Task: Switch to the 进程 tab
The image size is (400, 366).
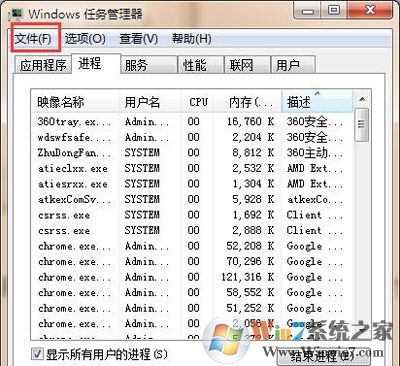Action: [96, 63]
